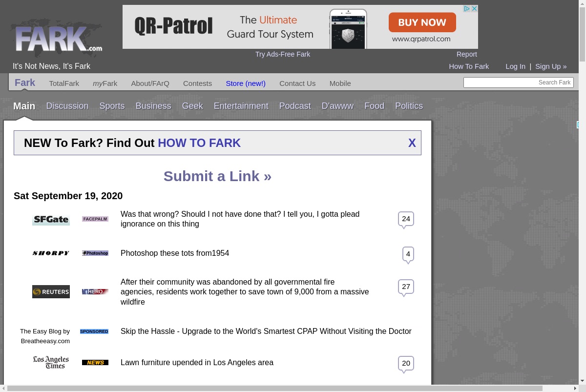Open the D'awww tab
The width and height of the screenshot is (586, 392).
(x=337, y=106)
